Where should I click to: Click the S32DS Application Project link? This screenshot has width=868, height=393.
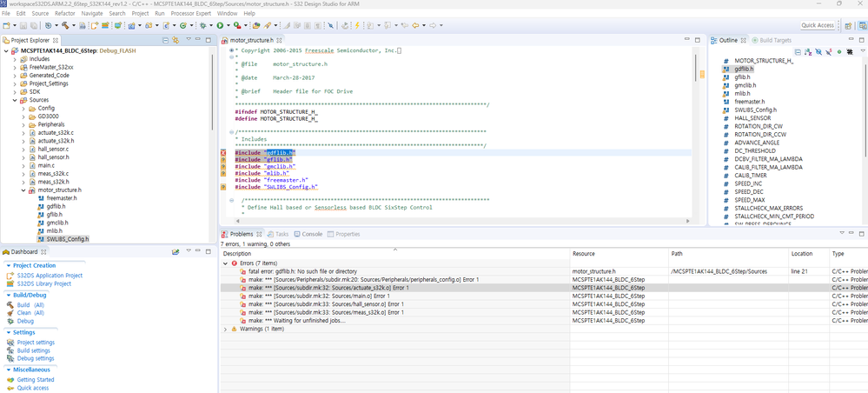(50, 275)
